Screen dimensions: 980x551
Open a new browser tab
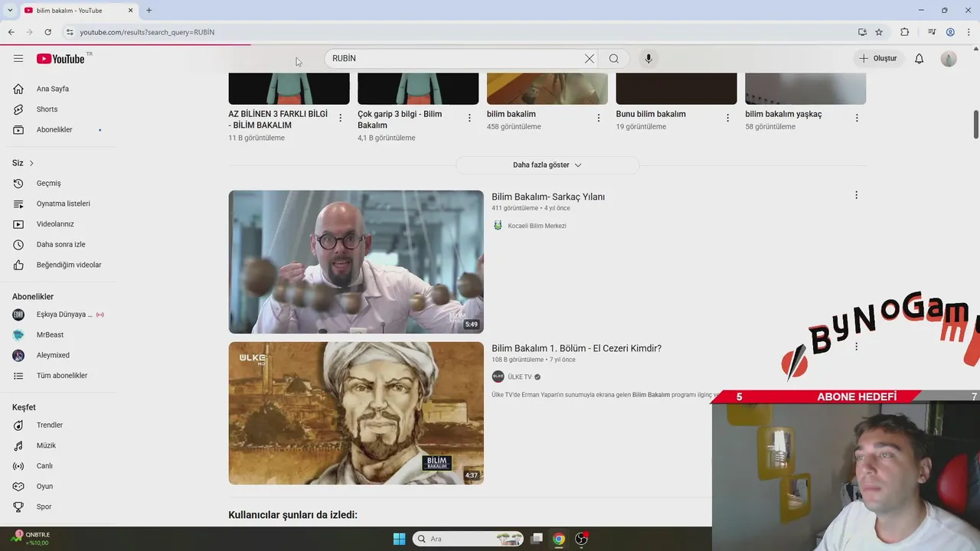pos(149,11)
